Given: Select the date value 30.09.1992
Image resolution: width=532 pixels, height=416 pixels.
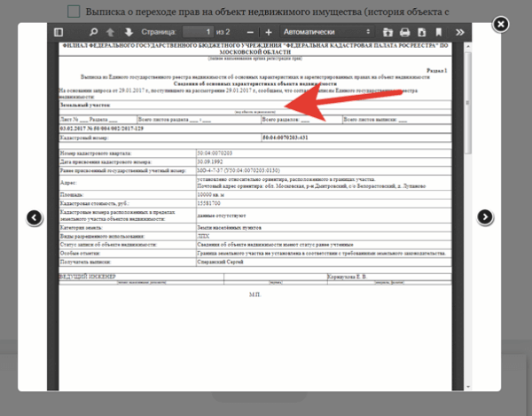Looking at the screenshot, I should (x=210, y=161).
